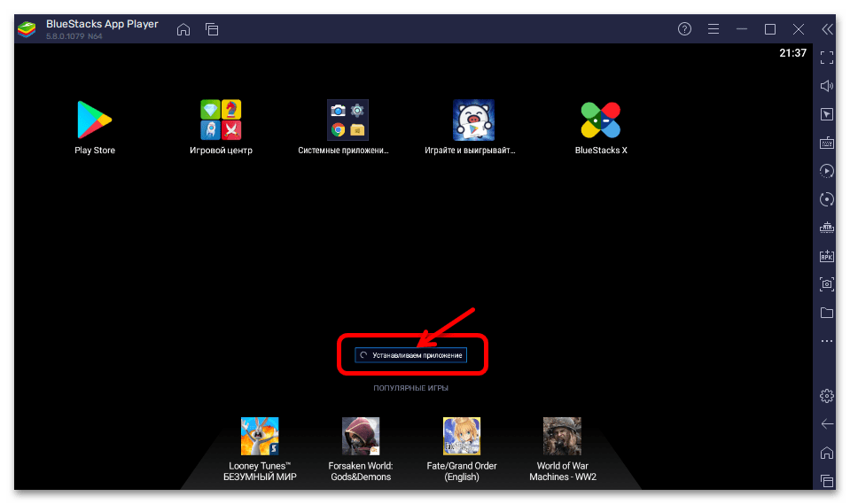Click the ПОПУЛЯРНЫЕ ИГРЫ label
The image size is (850, 504).
click(x=411, y=388)
